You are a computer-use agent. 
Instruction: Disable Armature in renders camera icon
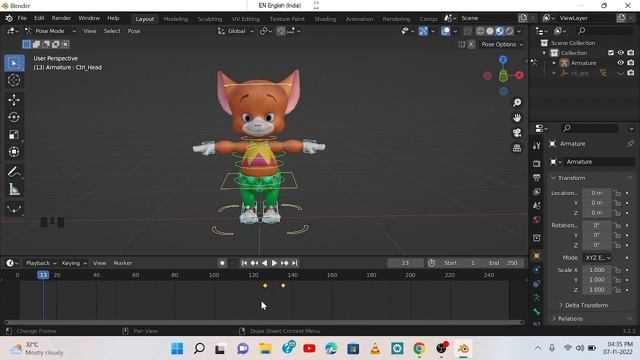(631, 63)
